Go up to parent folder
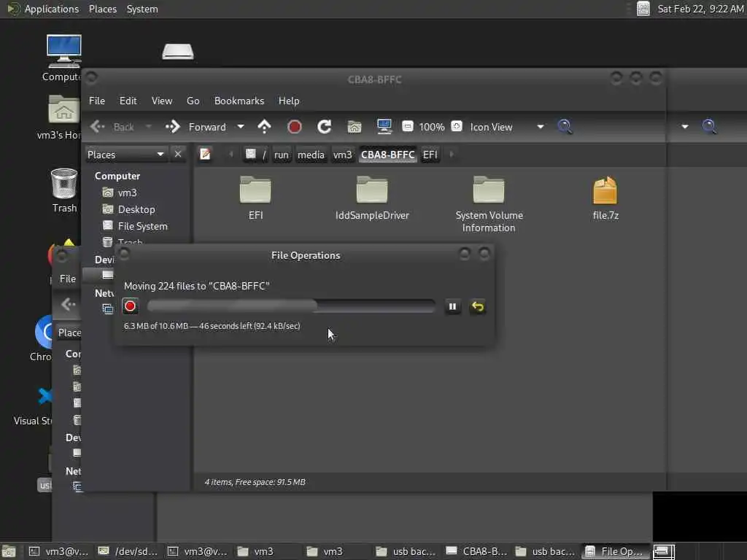The image size is (747, 560). [264, 127]
